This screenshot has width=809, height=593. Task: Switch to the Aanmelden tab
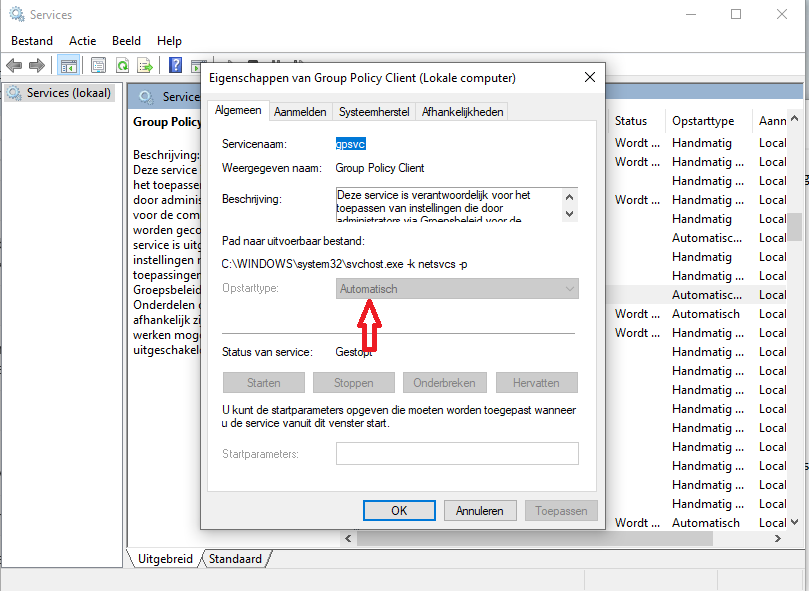(x=300, y=112)
